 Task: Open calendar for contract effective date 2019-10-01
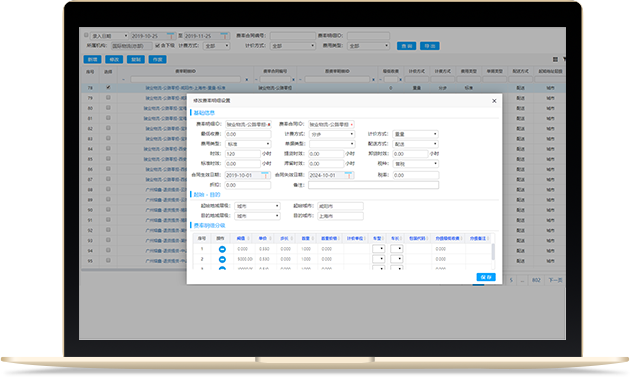pos(265,175)
